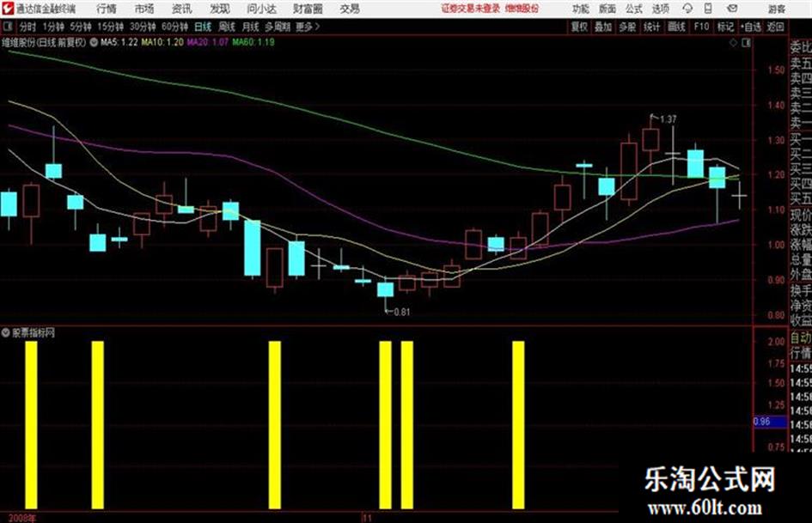Open the 交易 menu
This screenshot has width=812, height=523.
pyautogui.click(x=350, y=9)
